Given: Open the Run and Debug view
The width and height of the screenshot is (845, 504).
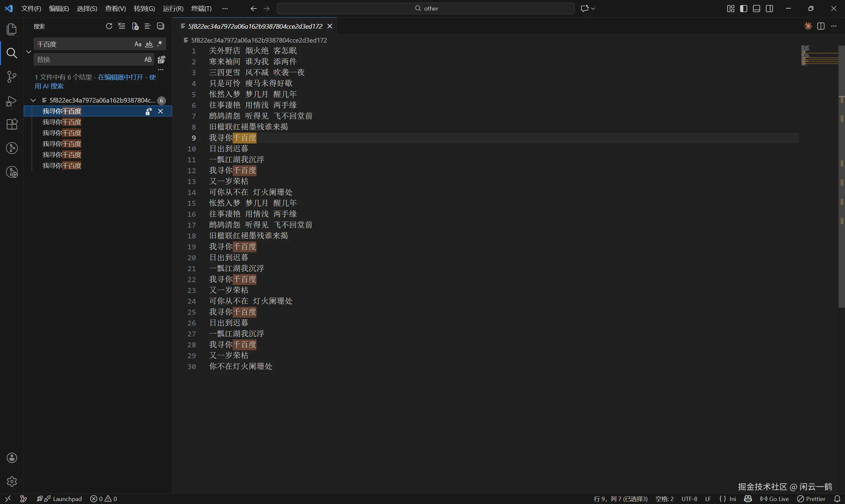Looking at the screenshot, I should tap(12, 101).
